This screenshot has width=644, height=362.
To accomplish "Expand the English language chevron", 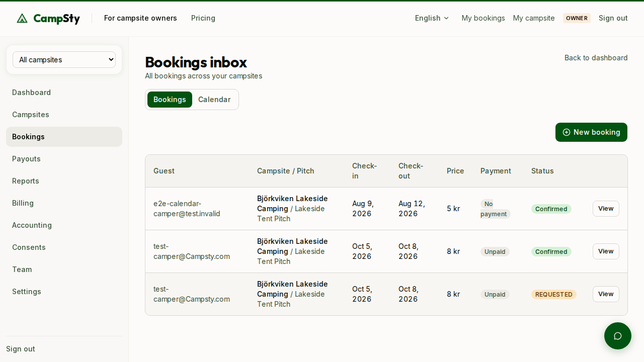I will pyautogui.click(x=446, y=18).
